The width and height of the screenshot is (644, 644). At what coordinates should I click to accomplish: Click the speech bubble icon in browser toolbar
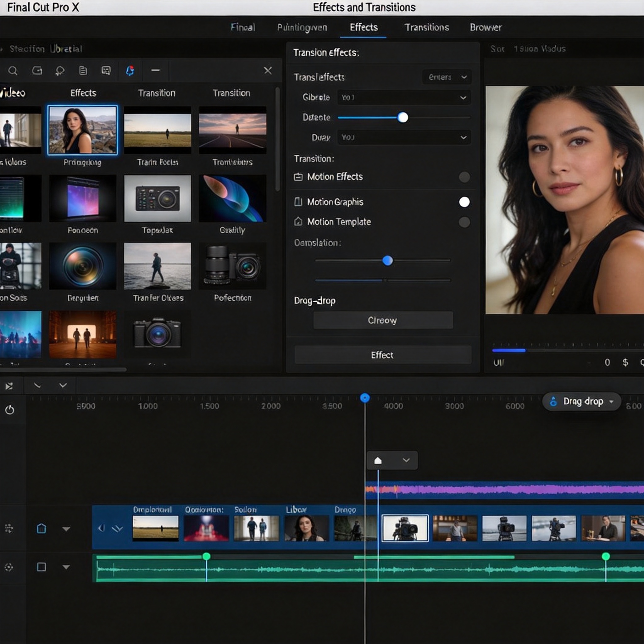coord(60,71)
